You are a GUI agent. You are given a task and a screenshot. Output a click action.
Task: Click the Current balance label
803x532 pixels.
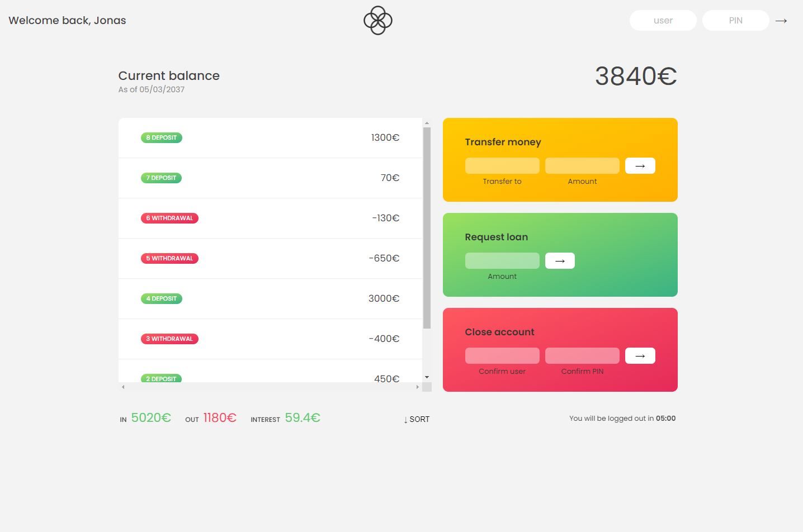169,75
